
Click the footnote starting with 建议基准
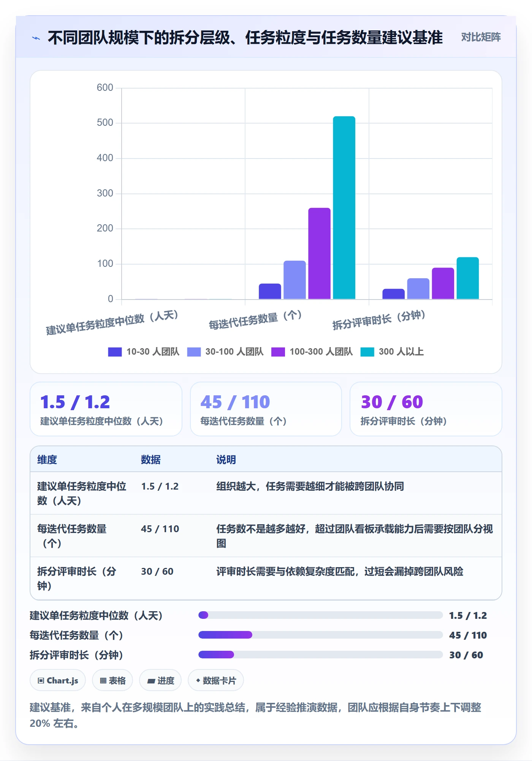(256, 715)
